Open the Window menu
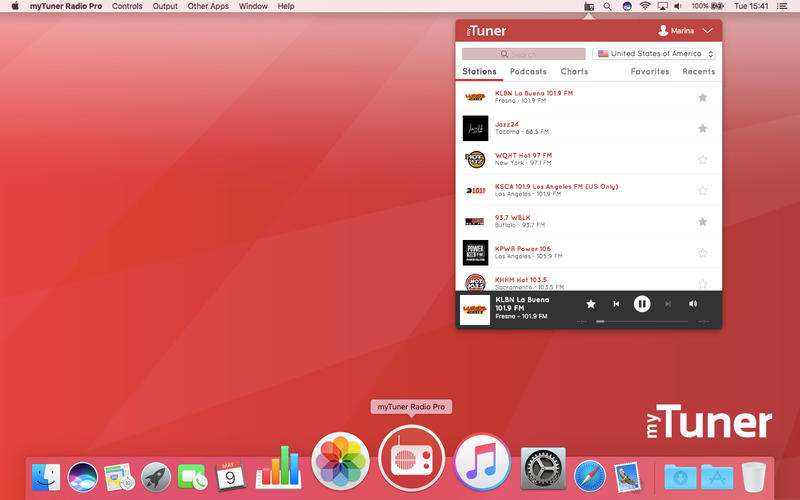 pyautogui.click(x=253, y=6)
